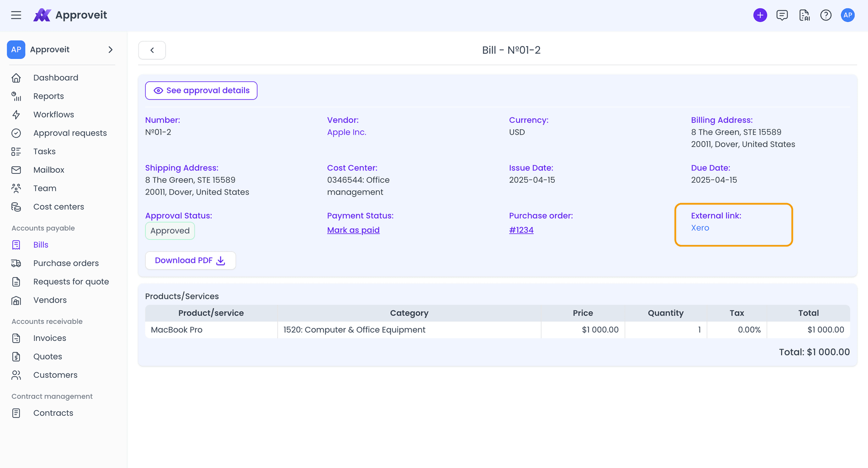Image resolution: width=868 pixels, height=468 pixels.
Task: Open the Xero external link
Action: [x=700, y=228]
